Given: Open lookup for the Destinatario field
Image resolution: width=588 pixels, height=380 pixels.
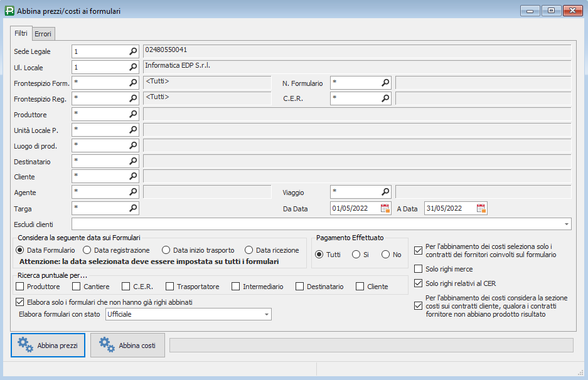Looking at the screenshot, I should 133,161.
